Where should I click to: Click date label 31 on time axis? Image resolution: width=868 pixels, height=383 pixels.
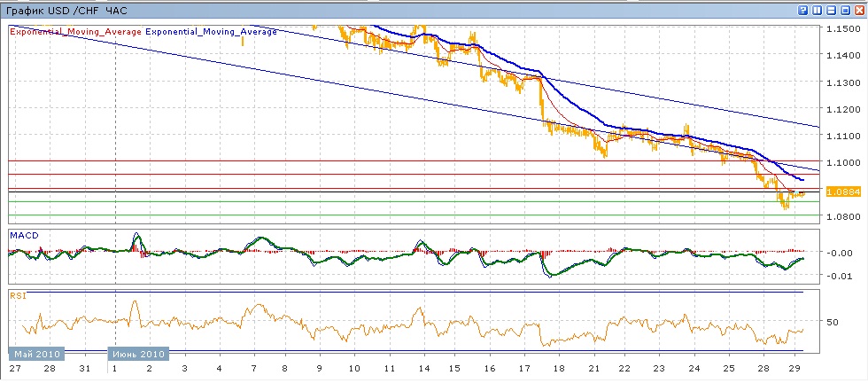tap(85, 369)
